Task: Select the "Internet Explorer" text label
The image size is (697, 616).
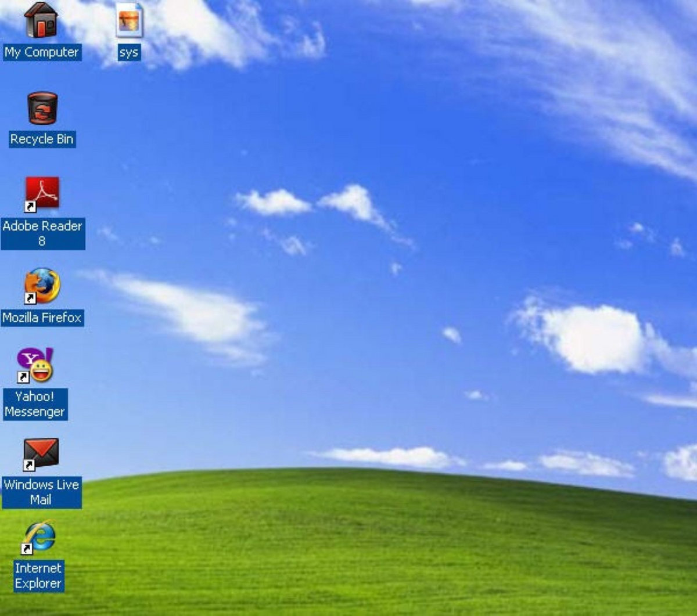Action: click(38, 575)
